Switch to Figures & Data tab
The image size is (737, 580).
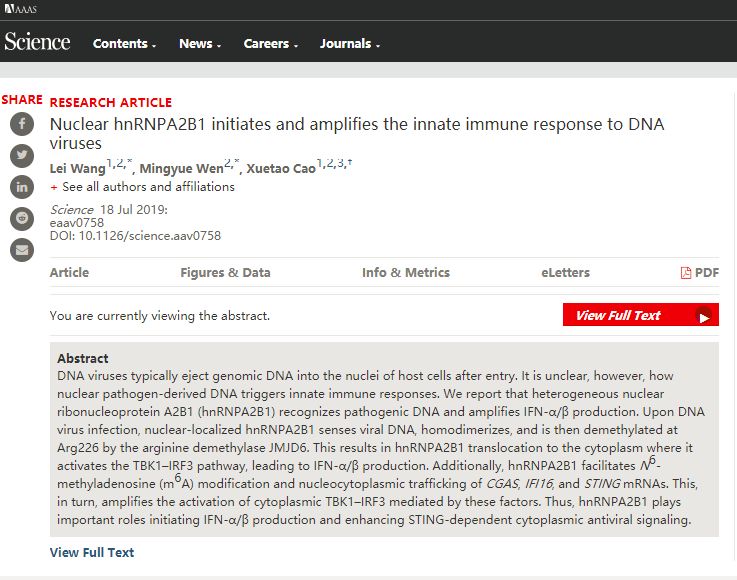pos(225,272)
